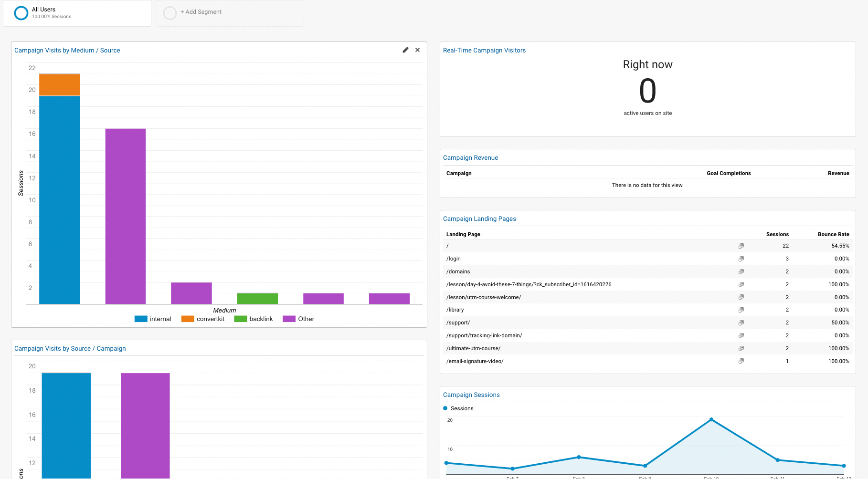This screenshot has height=479, width=868.
Task: Open the external link icon for /email-signature-video/
Action: [741, 362]
